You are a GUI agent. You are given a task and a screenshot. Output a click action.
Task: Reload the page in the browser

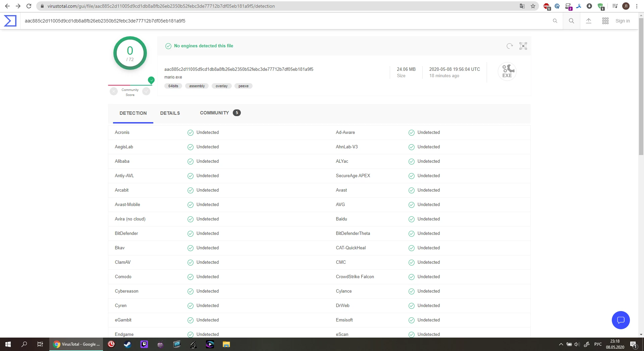[x=29, y=6]
